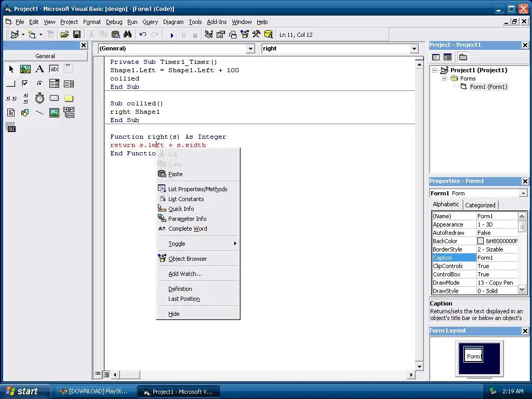This screenshot has width=532, height=399.
Task: Select the Shape control tool
Action: [x=25, y=113]
